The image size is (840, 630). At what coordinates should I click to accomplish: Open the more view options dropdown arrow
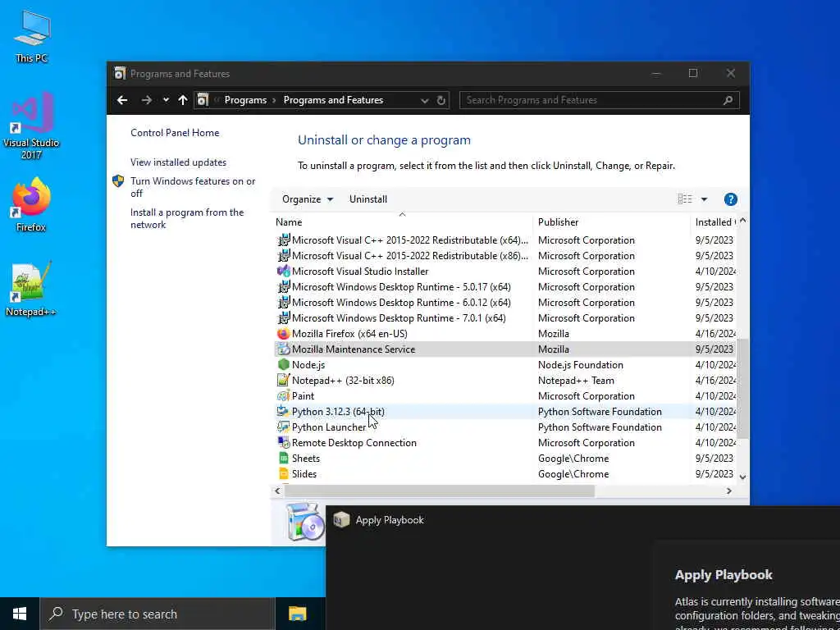click(x=704, y=199)
